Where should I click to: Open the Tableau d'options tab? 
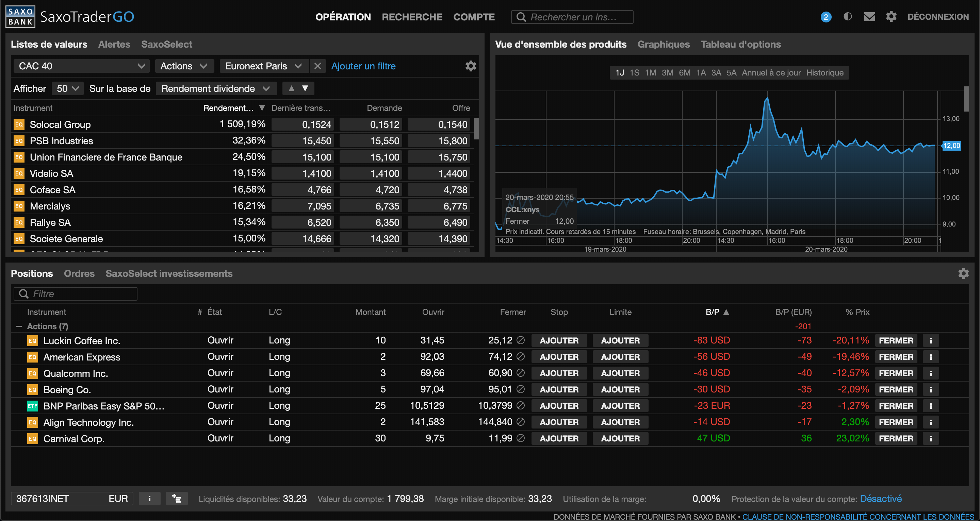[741, 45]
